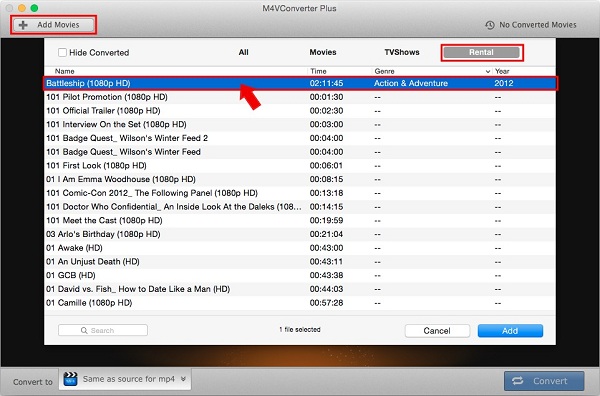Click the green macOS fullscreen button
The image size is (600, 396).
pyautogui.click(x=34, y=8)
